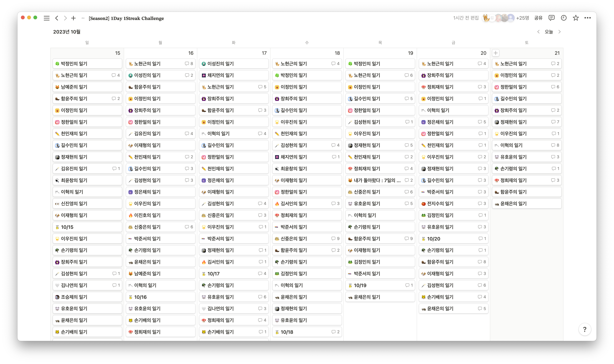
Task: Favorite this page with star icon
Action: pyautogui.click(x=576, y=18)
